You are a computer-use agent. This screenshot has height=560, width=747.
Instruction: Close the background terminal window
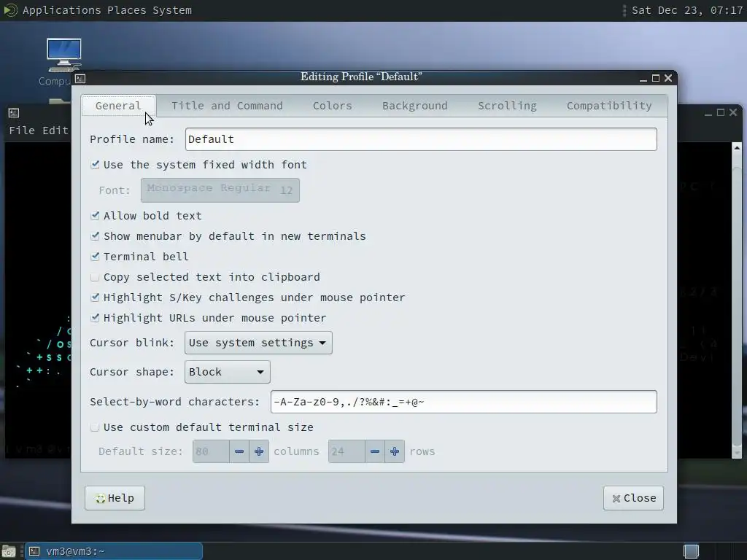pos(733,112)
